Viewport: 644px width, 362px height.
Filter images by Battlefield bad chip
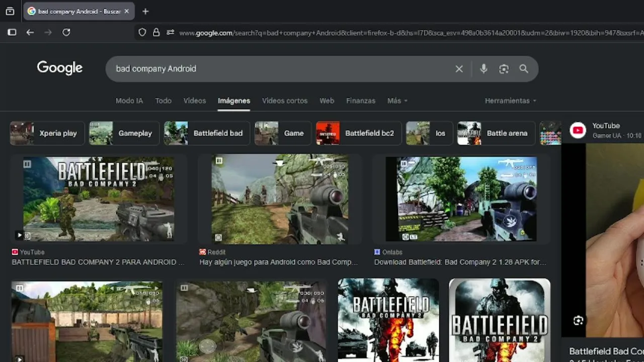207,133
